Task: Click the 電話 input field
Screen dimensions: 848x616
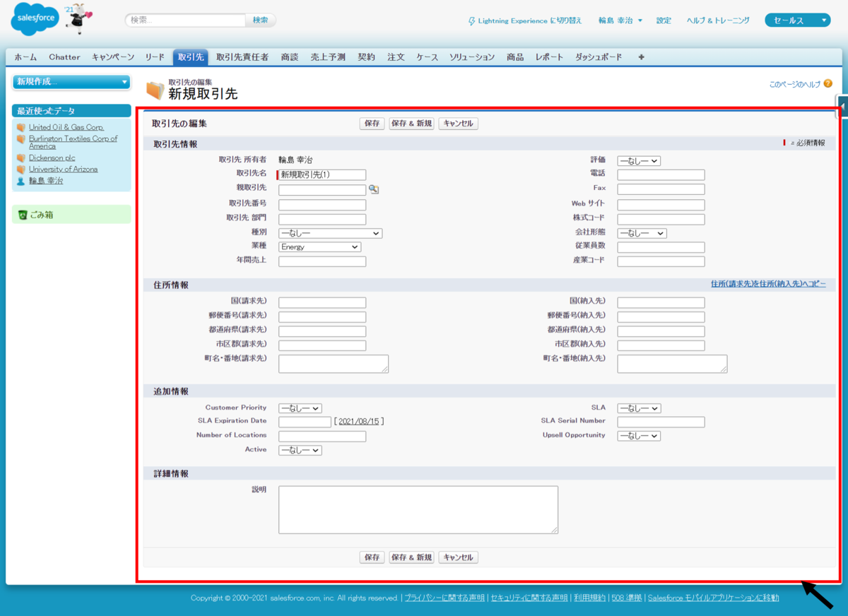Action: 661,175
